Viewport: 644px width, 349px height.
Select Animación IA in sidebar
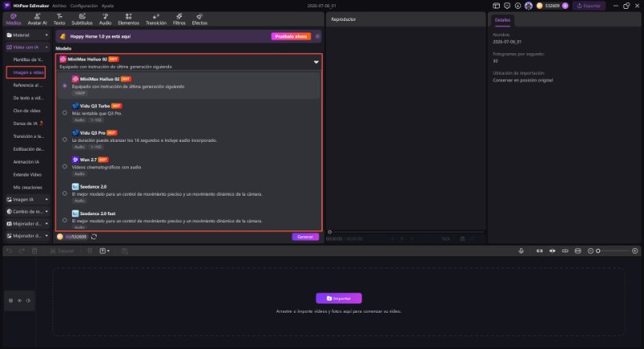(x=27, y=162)
